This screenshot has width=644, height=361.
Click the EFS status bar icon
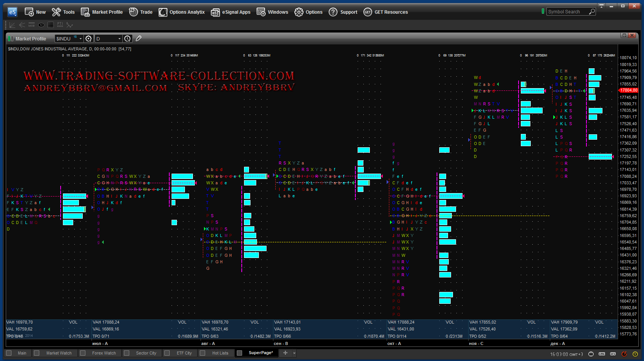613,354
